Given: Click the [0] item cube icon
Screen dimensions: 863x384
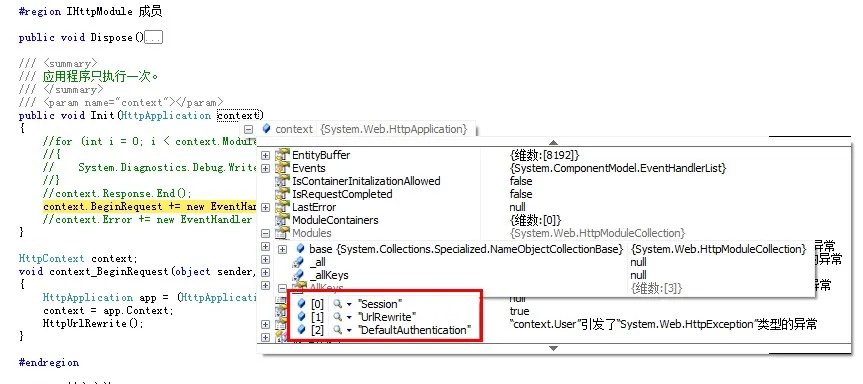Looking at the screenshot, I should coord(301,304).
